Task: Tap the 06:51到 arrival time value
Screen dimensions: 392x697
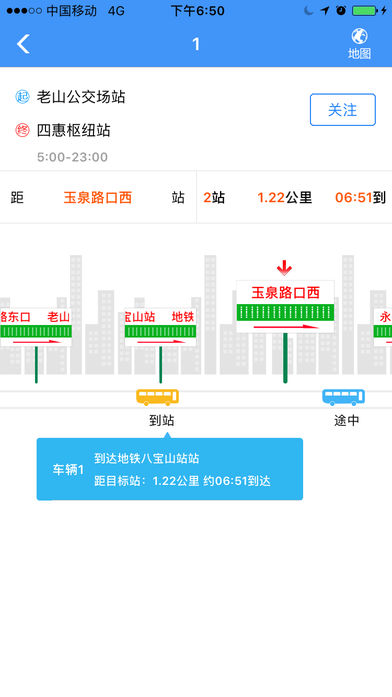Action: pos(360,197)
